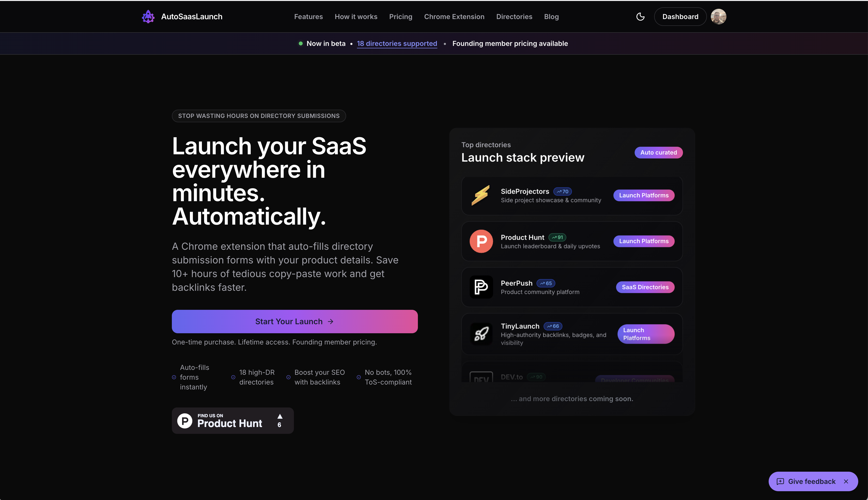Open the Dashboard button
The width and height of the screenshot is (868, 500).
pyautogui.click(x=680, y=17)
